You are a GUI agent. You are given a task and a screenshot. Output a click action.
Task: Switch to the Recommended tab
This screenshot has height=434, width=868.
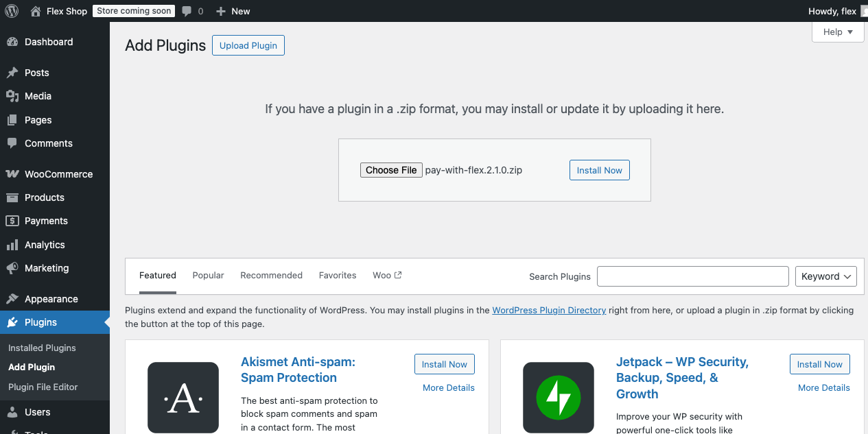click(x=272, y=276)
